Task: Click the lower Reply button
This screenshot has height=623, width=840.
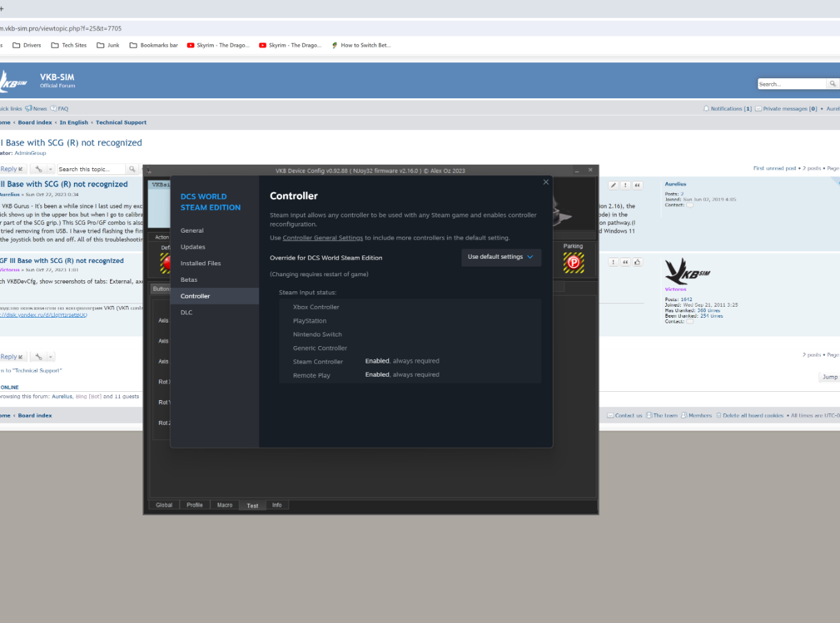Action: pyautogui.click(x=12, y=356)
